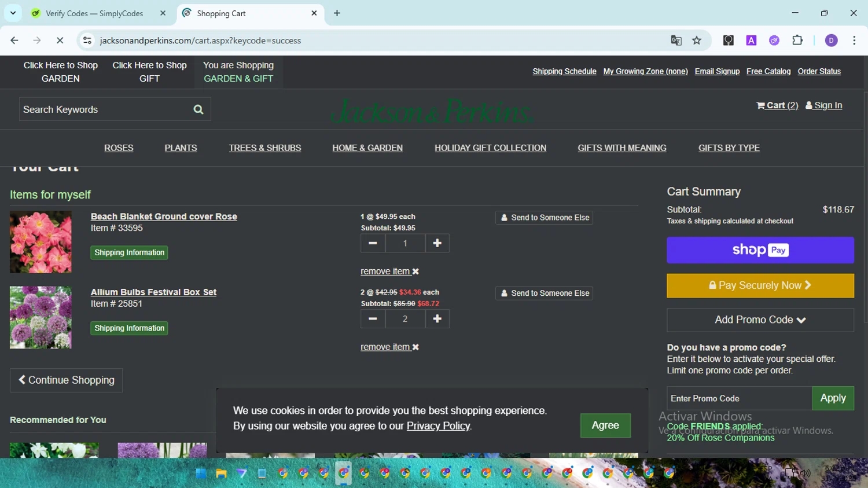Apply the promo code
Viewport: 868px width, 488px height.
(x=833, y=398)
